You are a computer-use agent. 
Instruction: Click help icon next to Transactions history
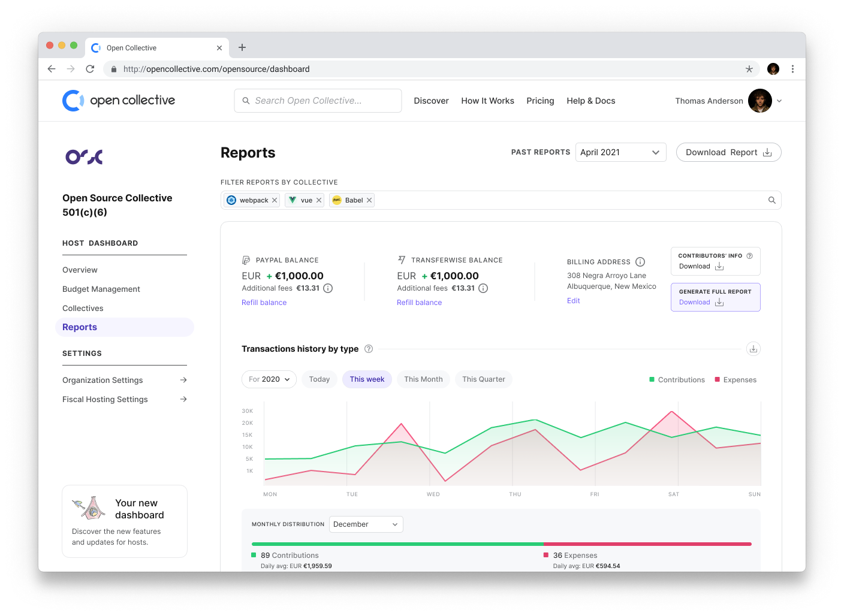click(369, 349)
